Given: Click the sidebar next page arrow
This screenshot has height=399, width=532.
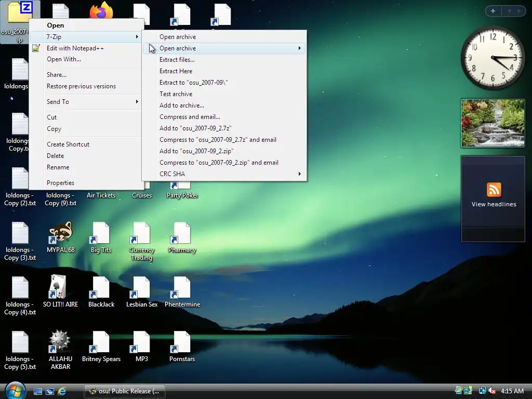Looking at the screenshot, I should 519,11.
